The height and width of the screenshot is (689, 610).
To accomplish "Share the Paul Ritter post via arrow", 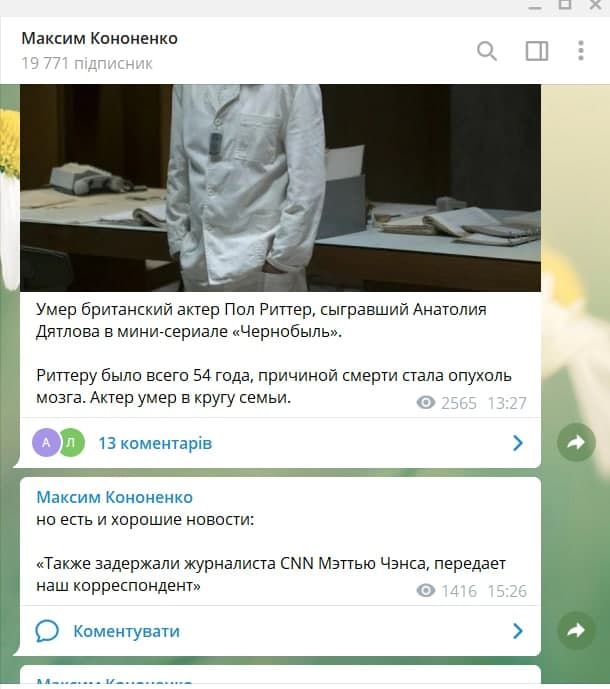I will click(576, 442).
